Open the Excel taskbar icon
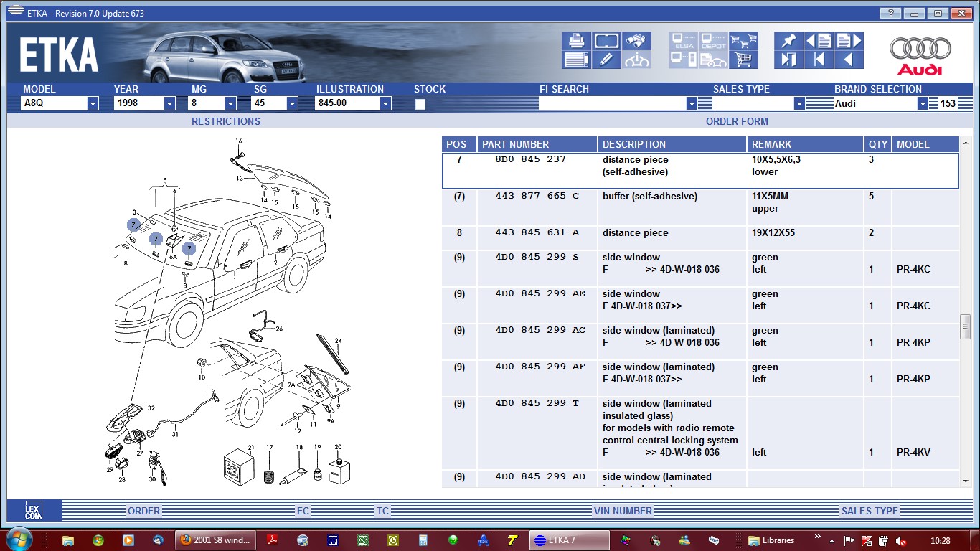 pos(363,540)
